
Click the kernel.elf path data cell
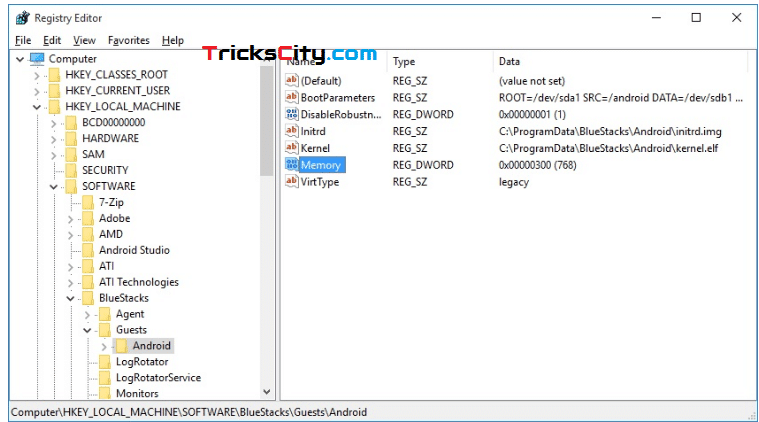pyautogui.click(x=608, y=148)
